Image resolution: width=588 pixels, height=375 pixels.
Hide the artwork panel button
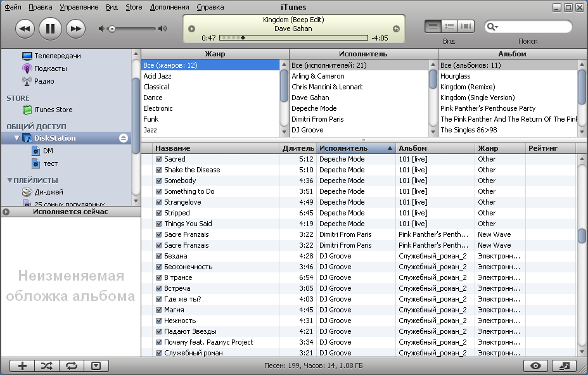point(96,365)
